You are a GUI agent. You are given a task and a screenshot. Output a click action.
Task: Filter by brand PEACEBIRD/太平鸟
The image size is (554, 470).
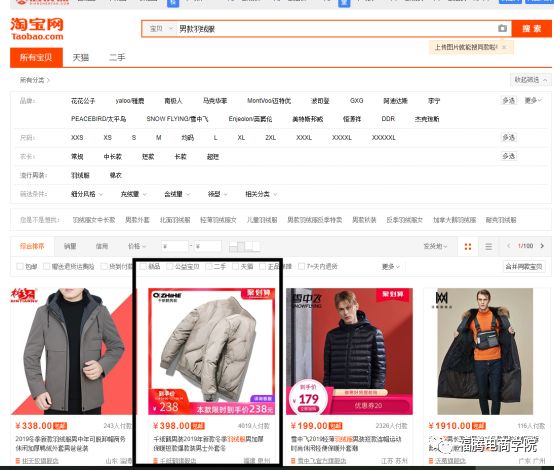point(99,119)
